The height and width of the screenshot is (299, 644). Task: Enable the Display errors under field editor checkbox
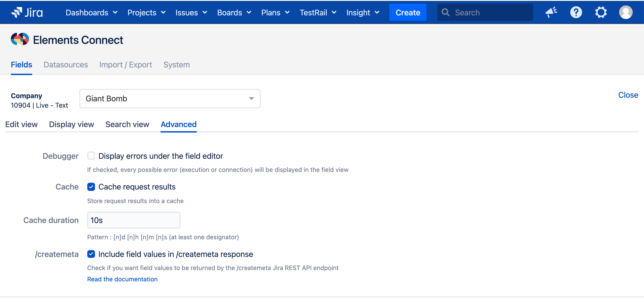click(x=91, y=156)
